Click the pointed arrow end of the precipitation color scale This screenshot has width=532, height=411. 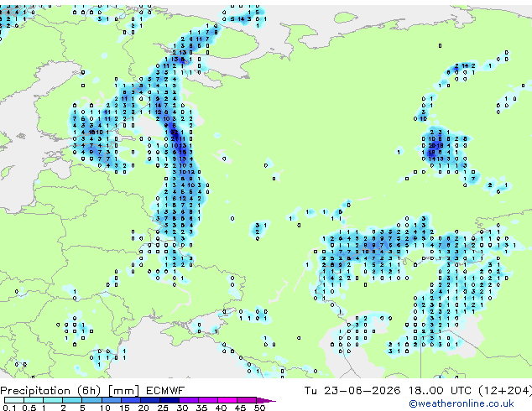(266, 400)
